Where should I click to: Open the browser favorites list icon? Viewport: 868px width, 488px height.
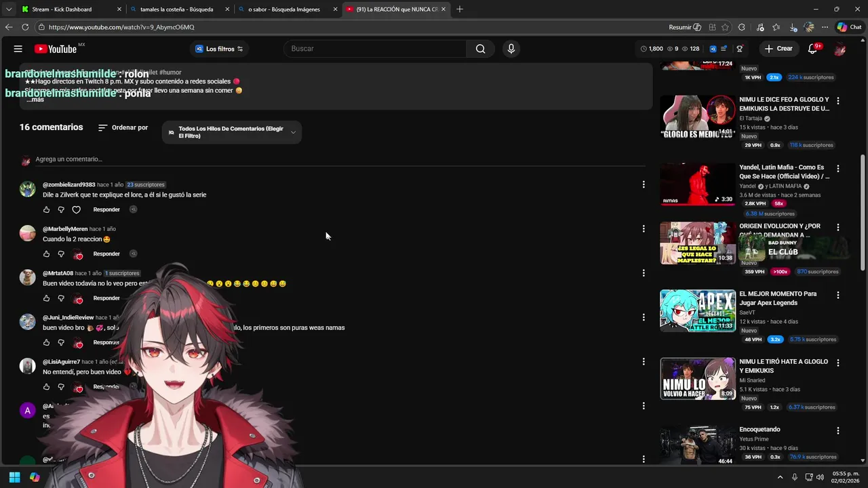pyautogui.click(x=776, y=27)
